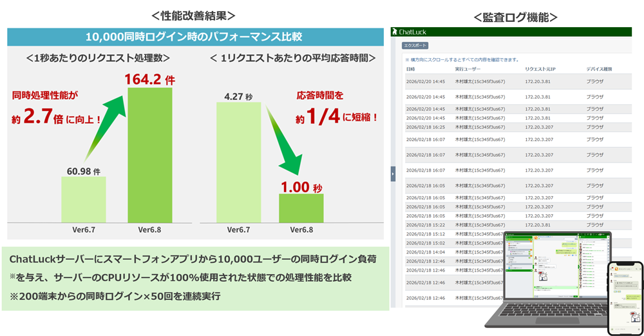644x336 pixels.
Task: Click the 約2.7倍に向上 text
Action: (56, 117)
